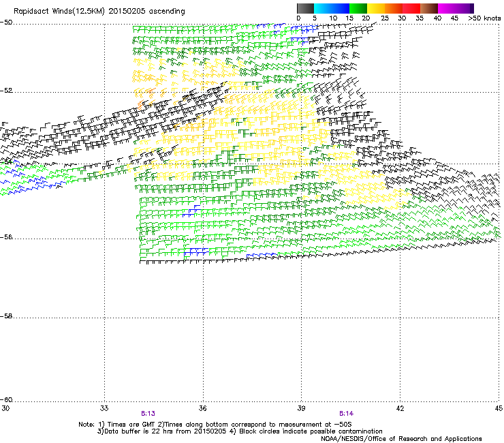Click the legend label '0' under the color bar
504x443 pixels.
tap(298, 18)
